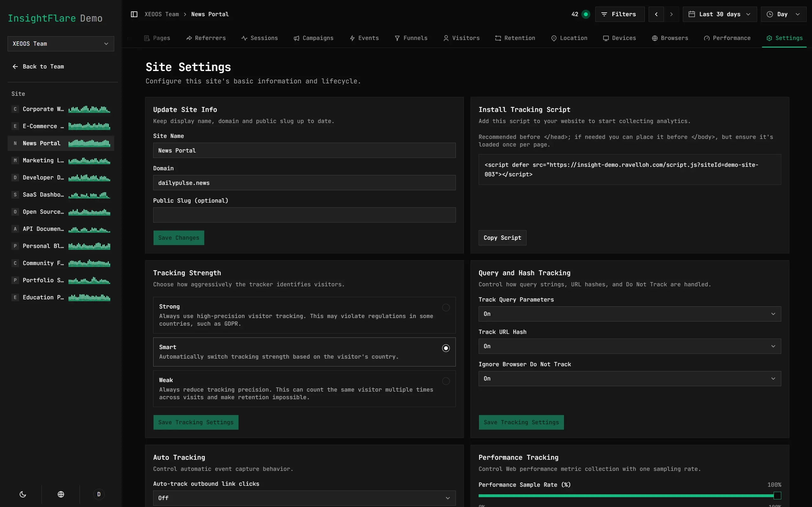Switch to the Performance tab

(727, 38)
